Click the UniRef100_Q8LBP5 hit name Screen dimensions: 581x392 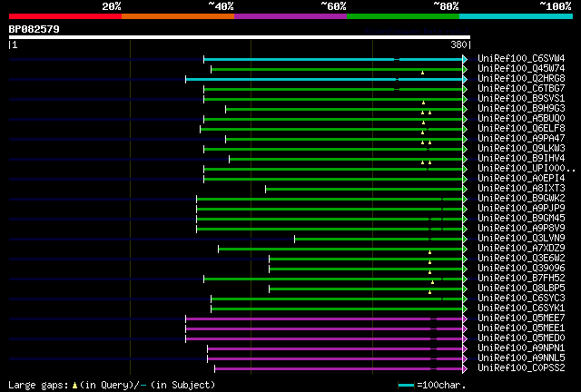pos(521,289)
